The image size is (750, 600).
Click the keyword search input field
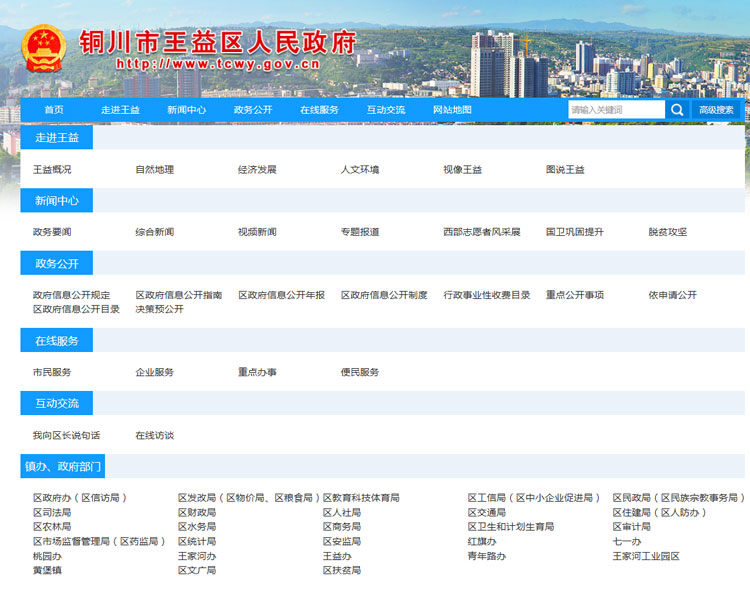pyautogui.click(x=615, y=110)
